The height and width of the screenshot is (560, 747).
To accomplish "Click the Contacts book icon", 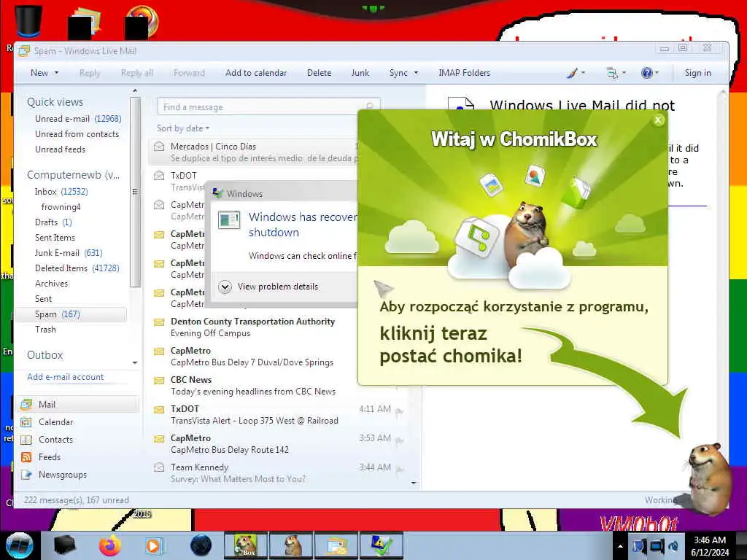I will 26,440.
